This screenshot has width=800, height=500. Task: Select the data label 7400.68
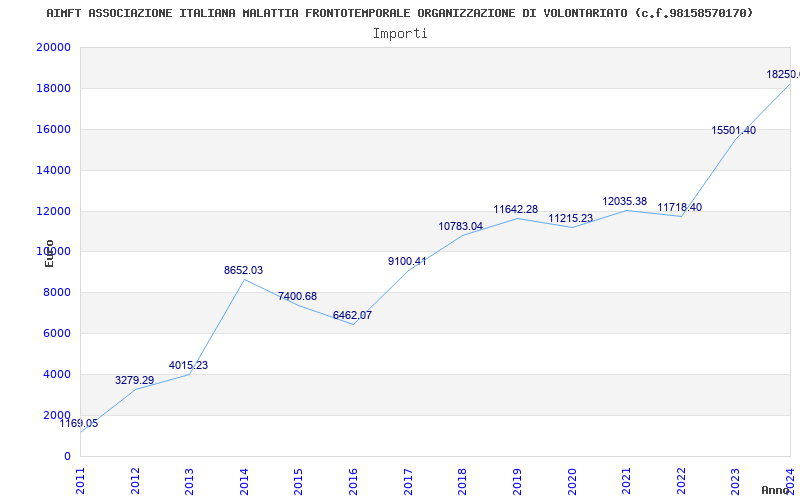click(297, 296)
